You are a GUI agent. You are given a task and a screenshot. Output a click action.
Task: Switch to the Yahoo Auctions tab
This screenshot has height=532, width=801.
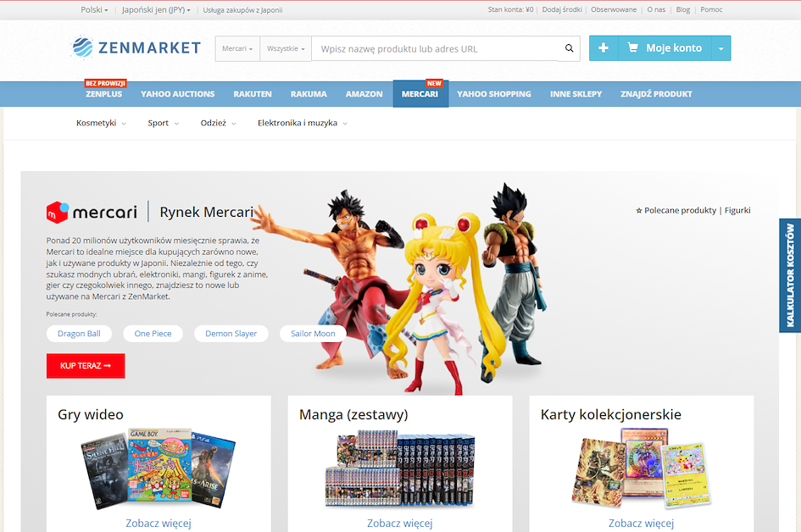tap(178, 94)
